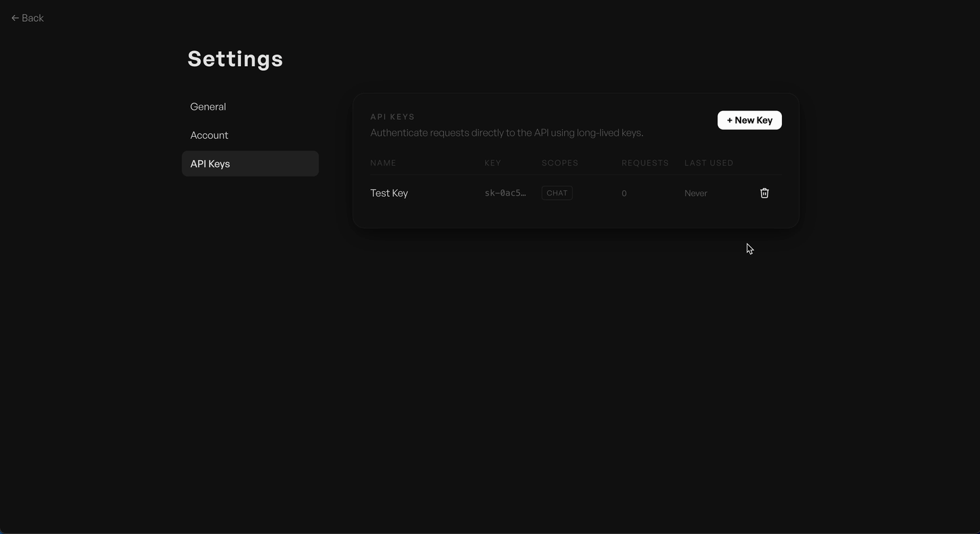
Task: Create a new API key
Action: click(x=749, y=120)
